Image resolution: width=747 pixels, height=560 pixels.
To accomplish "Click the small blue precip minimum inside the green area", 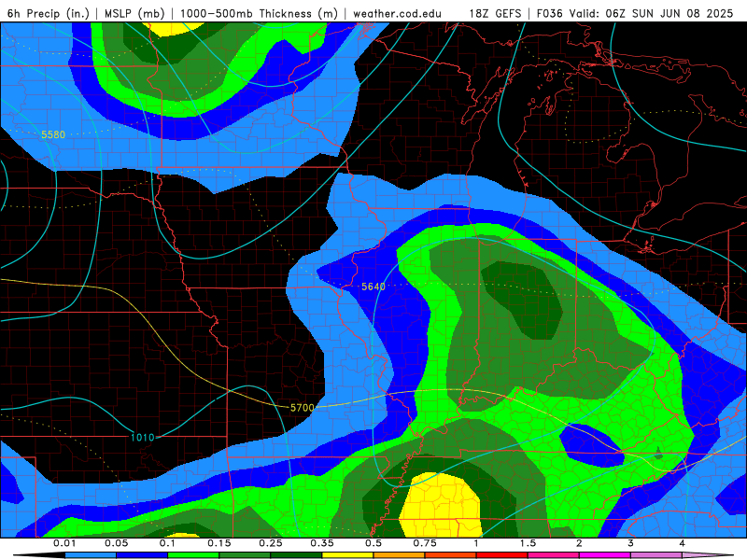I will (x=592, y=445).
